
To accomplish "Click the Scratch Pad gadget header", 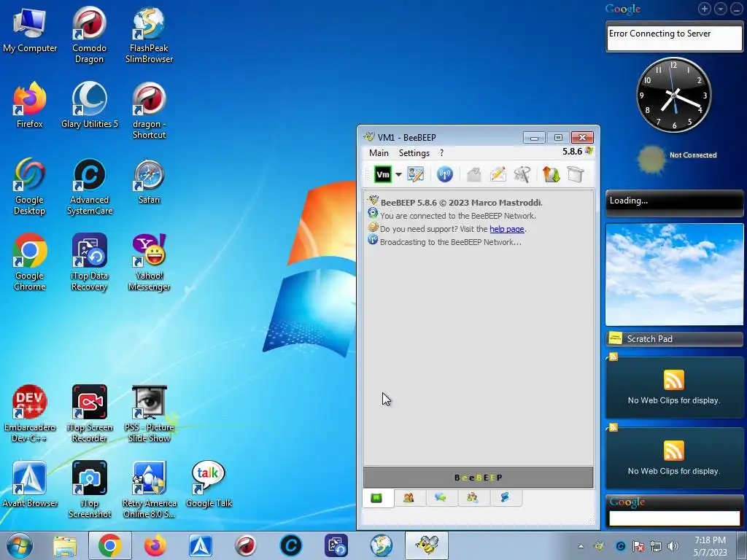I will [674, 338].
